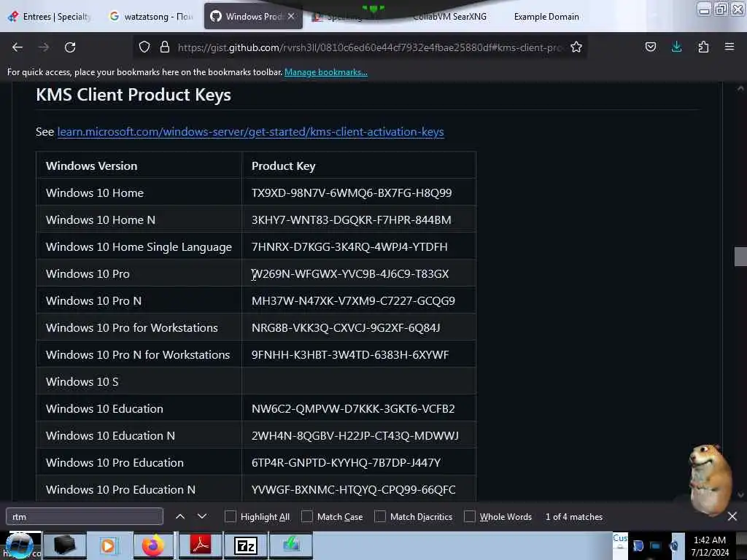This screenshot has height=560, width=747.
Task: Click the Windows 10 Home Single Language key
Action: coord(349,246)
